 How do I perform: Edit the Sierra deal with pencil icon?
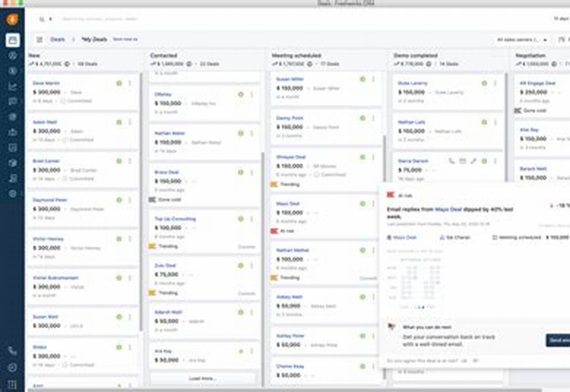(x=473, y=161)
